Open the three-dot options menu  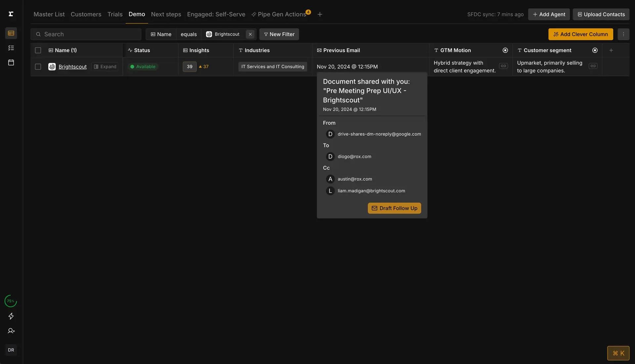623,34
